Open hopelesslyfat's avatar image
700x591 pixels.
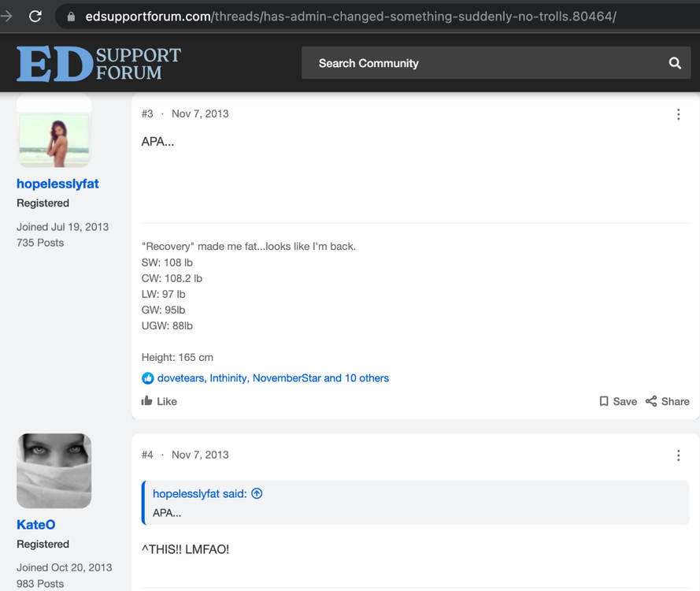pyautogui.click(x=54, y=132)
